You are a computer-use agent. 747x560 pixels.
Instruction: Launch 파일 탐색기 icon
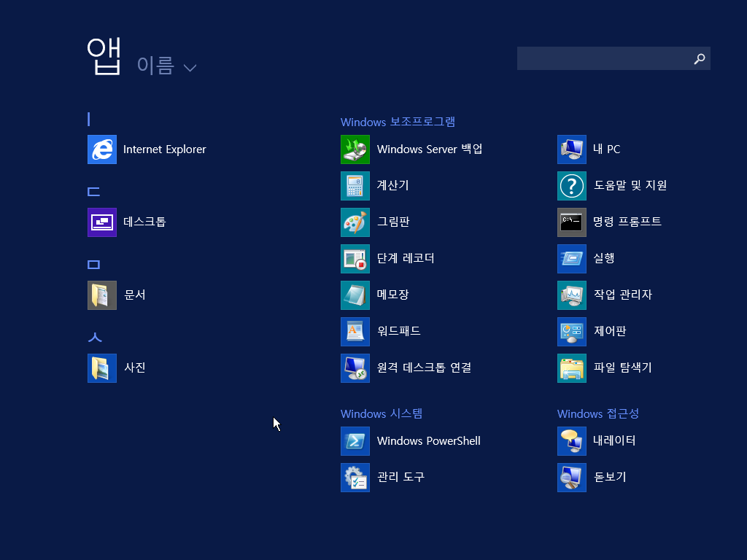(x=572, y=368)
